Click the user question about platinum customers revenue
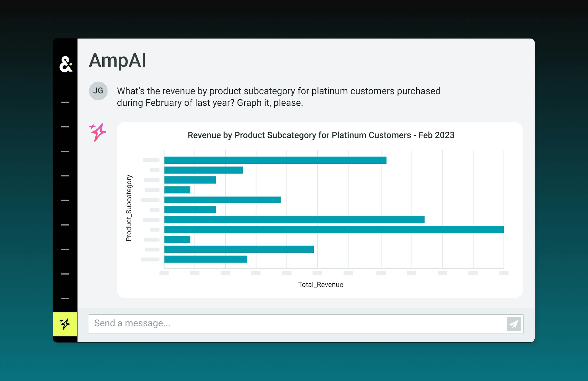 [278, 97]
